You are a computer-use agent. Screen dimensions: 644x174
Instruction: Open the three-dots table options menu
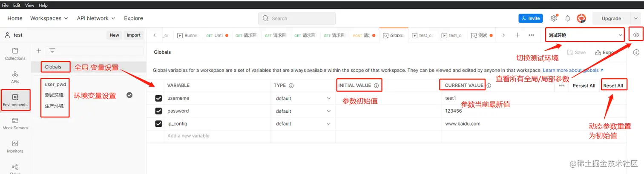point(561,86)
